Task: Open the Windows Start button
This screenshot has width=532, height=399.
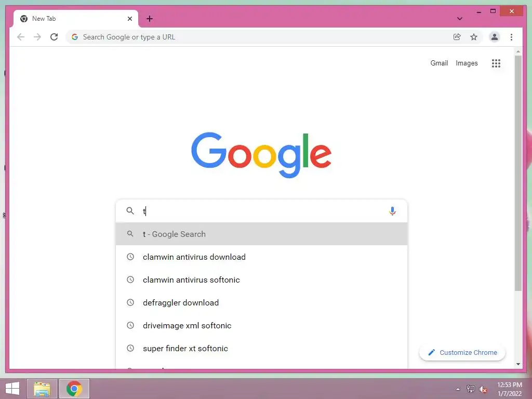Action: 12,389
